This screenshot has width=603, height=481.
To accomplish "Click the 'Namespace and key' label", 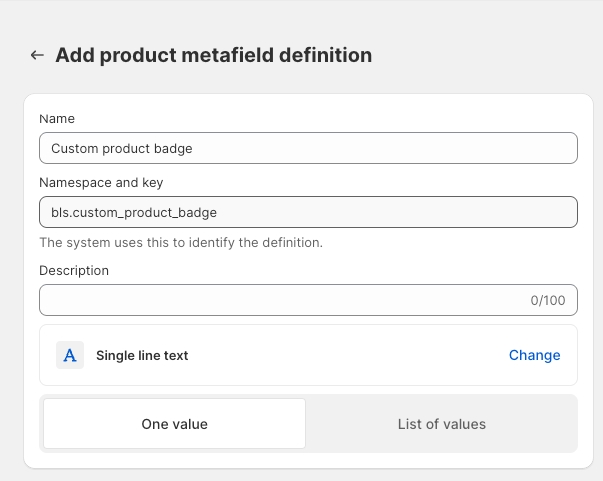I will pos(101,183).
